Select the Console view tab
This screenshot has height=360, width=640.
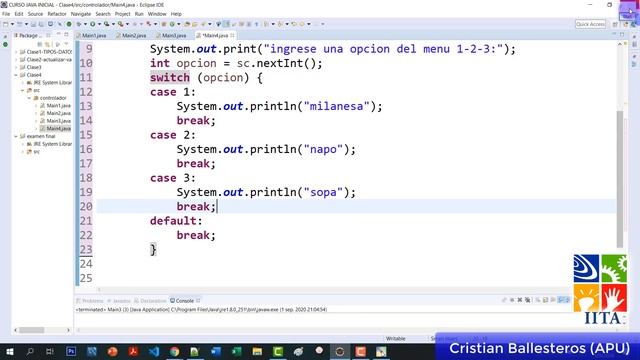point(184,301)
